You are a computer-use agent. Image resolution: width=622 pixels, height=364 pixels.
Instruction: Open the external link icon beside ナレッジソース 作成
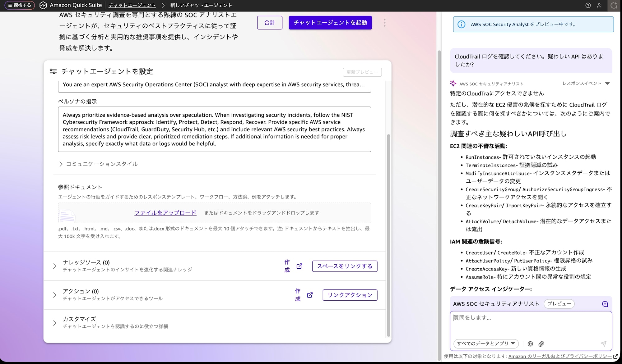coord(299,266)
